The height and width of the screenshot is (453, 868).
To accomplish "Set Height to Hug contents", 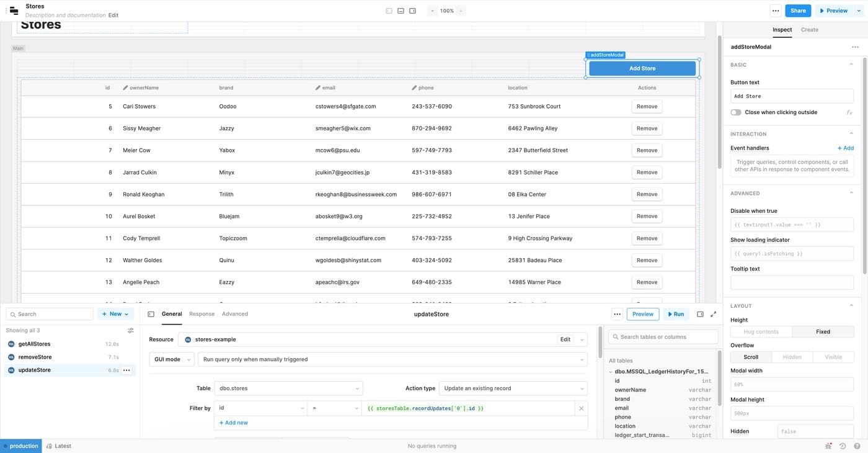I will tap(761, 331).
